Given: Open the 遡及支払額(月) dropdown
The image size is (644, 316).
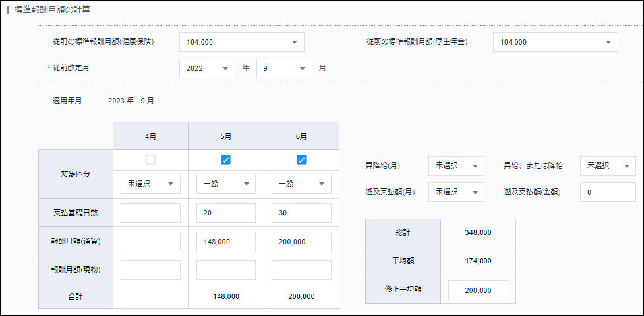Looking at the screenshot, I should click(x=455, y=192).
